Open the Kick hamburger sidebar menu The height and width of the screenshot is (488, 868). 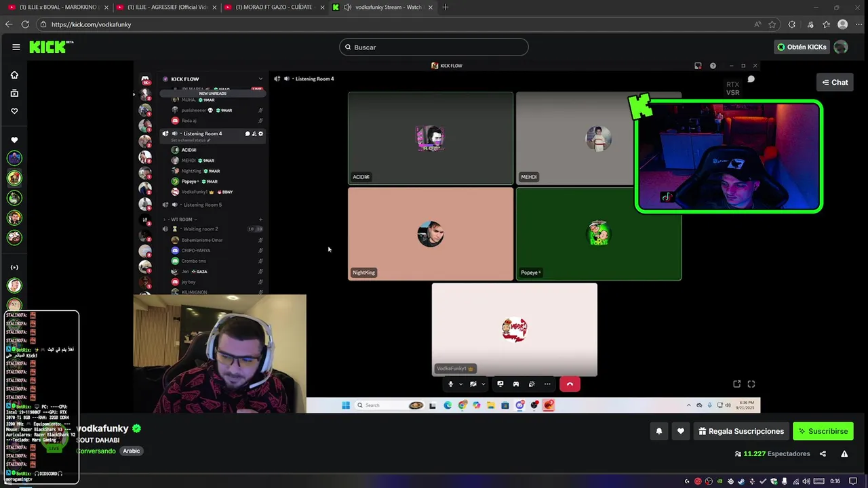tap(16, 47)
